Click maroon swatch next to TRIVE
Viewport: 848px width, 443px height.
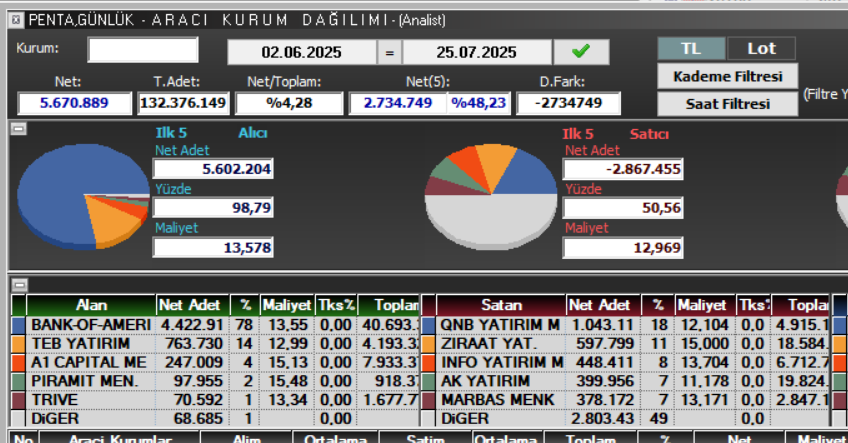click(x=18, y=400)
